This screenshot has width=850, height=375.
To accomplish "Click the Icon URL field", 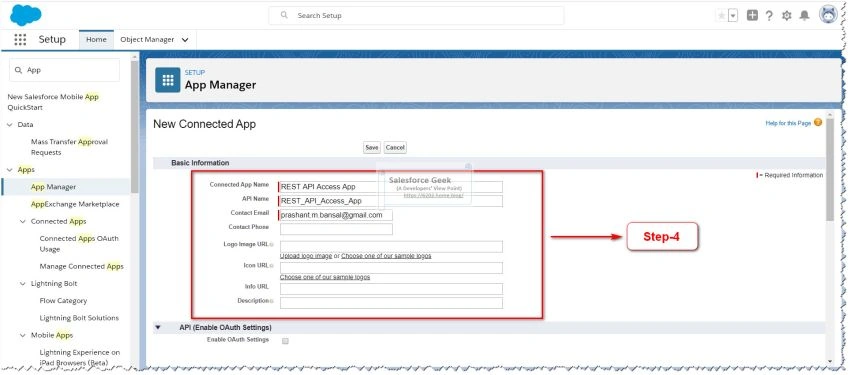I will click(x=391, y=268).
